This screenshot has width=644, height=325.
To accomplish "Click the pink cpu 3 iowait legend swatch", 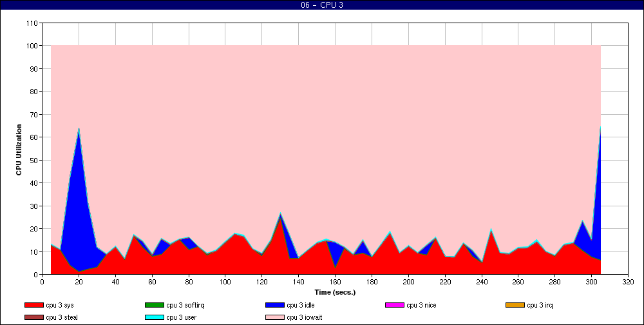I will click(274, 318).
